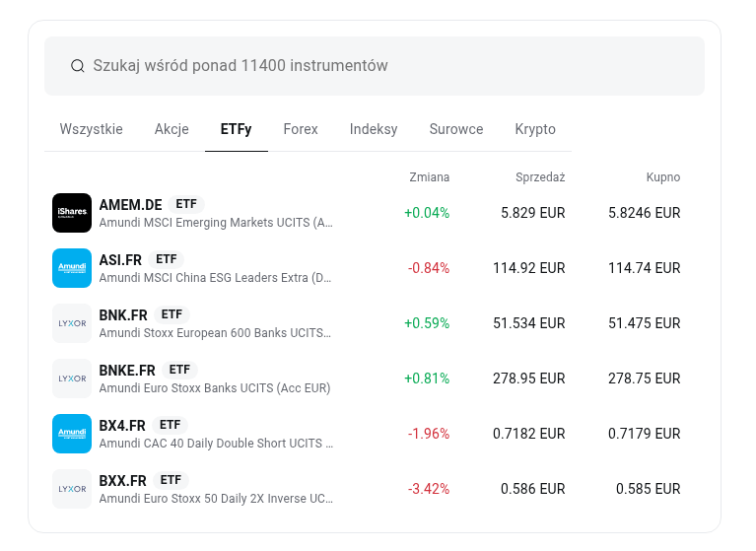Click the 0.585 EUR buy price

tap(648, 489)
